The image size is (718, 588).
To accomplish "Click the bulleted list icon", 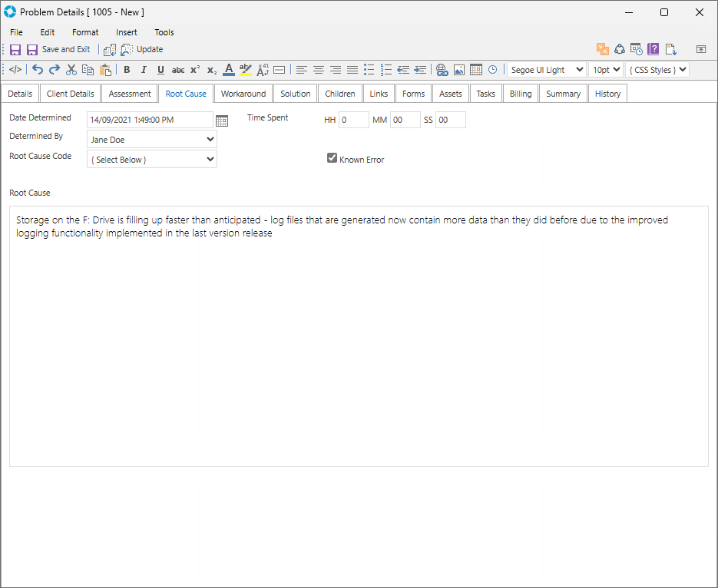I will coord(369,70).
